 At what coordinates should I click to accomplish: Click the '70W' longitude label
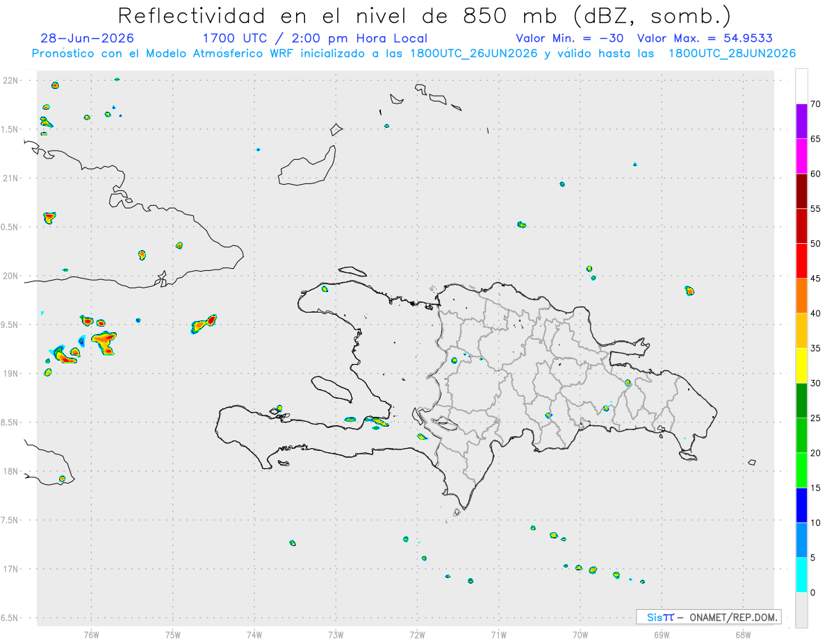point(580,635)
